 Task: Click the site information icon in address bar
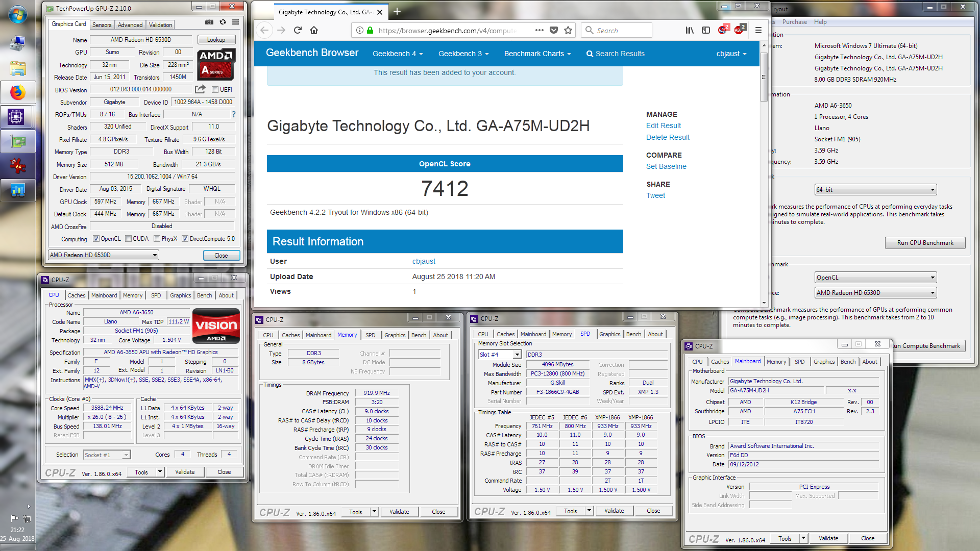click(x=359, y=30)
